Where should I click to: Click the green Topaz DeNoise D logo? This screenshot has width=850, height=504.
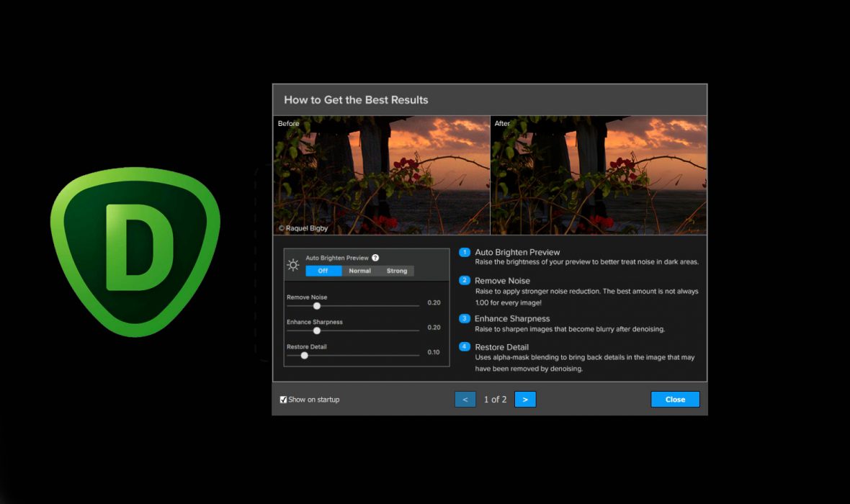[x=135, y=251]
